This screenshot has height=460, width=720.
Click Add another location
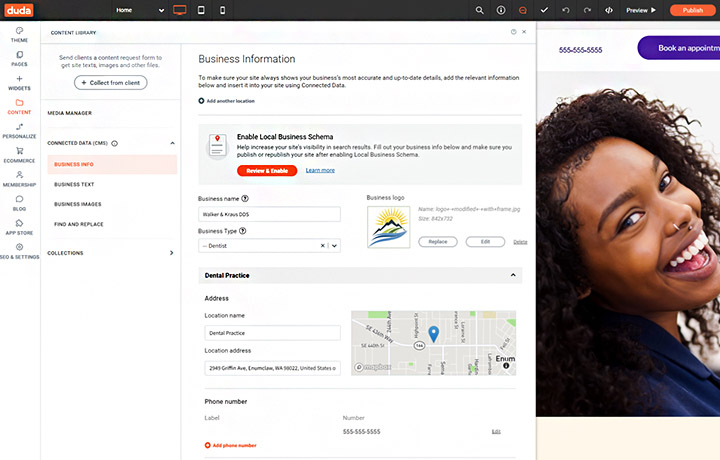click(227, 101)
